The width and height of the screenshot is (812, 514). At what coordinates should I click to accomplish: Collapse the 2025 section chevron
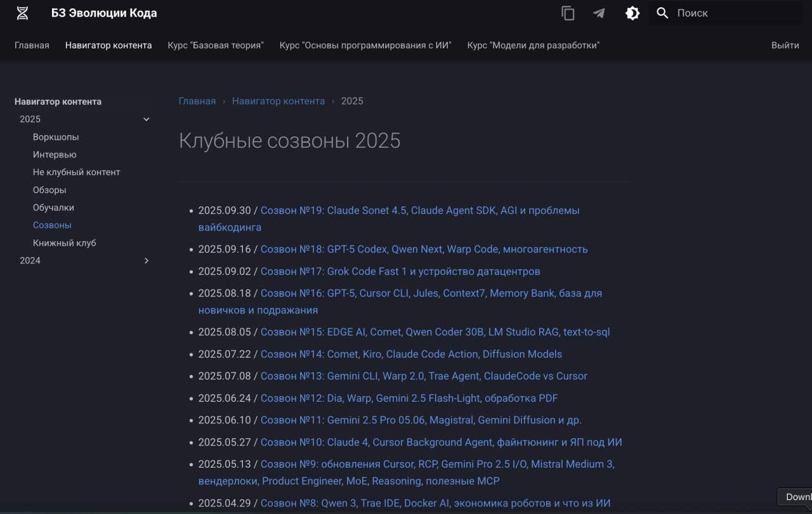pyautogui.click(x=147, y=119)
